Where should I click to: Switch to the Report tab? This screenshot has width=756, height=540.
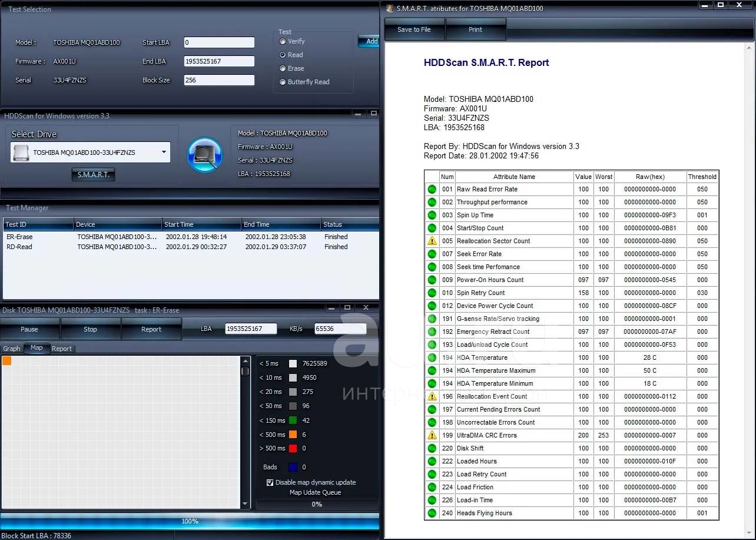(x=62, y=349)
